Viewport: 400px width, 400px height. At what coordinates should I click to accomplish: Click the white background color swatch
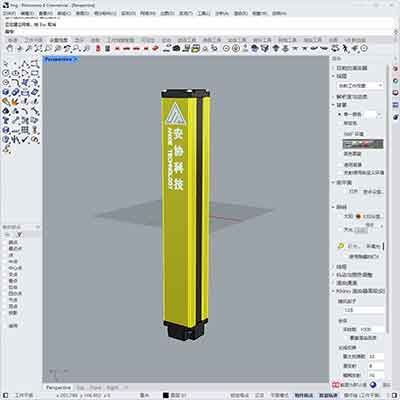coord(371,114)
